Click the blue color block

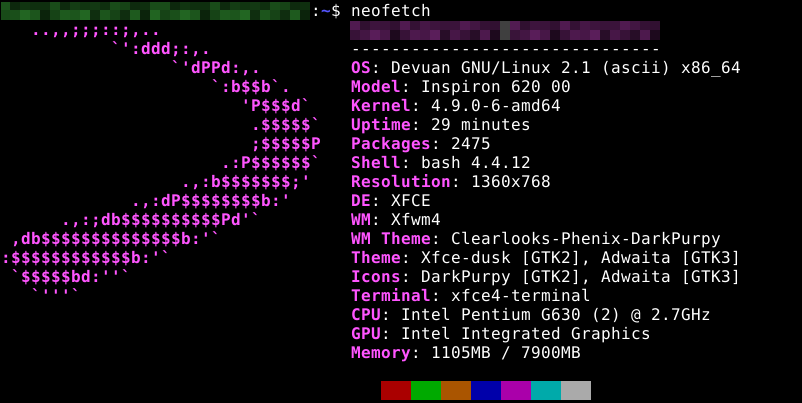point(486,390)
